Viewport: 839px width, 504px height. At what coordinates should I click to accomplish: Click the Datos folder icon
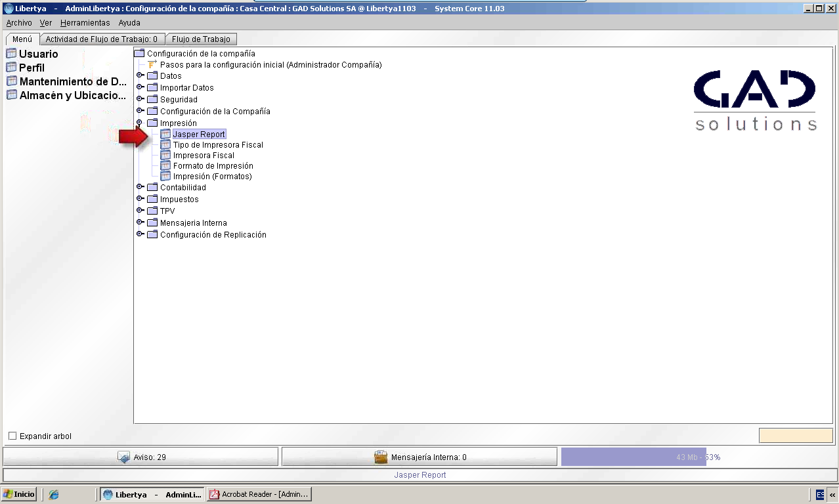(x=152, y=76)
